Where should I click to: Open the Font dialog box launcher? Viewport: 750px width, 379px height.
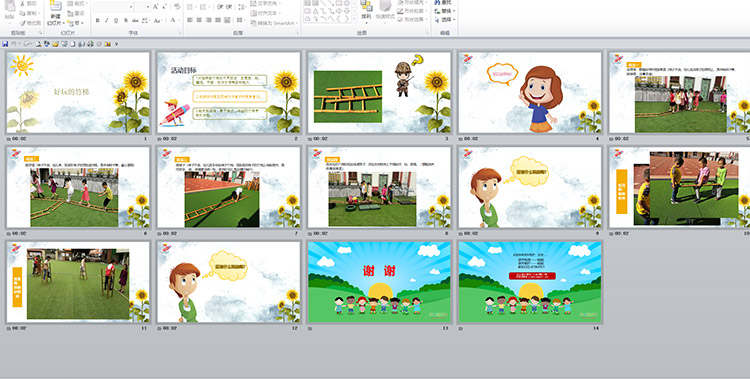pyautogui.click(x=179, y=33)
